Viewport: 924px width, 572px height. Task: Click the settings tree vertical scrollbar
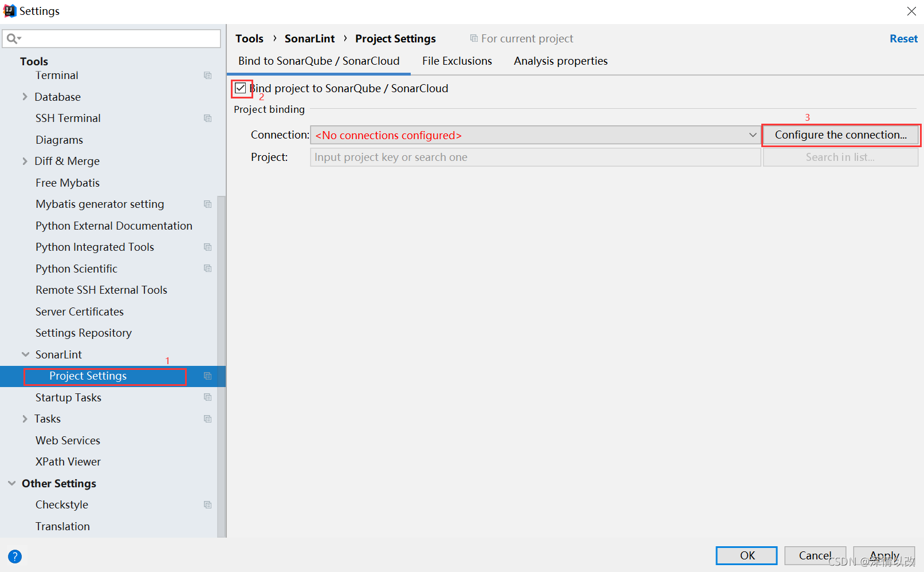[221, 366]
